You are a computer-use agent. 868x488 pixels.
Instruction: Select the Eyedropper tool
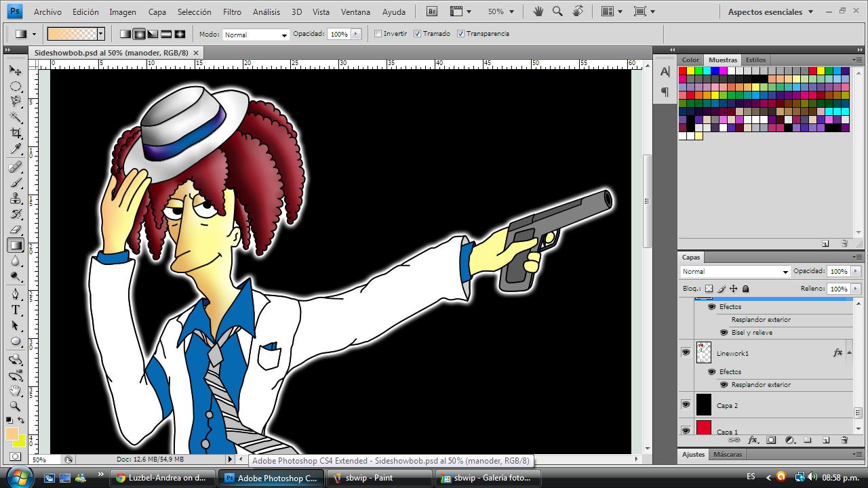(16, 149)
